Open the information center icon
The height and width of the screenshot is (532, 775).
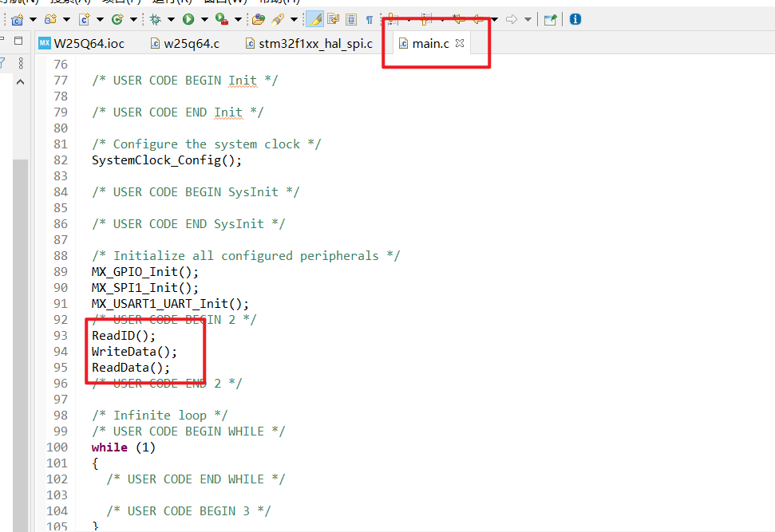575,20
